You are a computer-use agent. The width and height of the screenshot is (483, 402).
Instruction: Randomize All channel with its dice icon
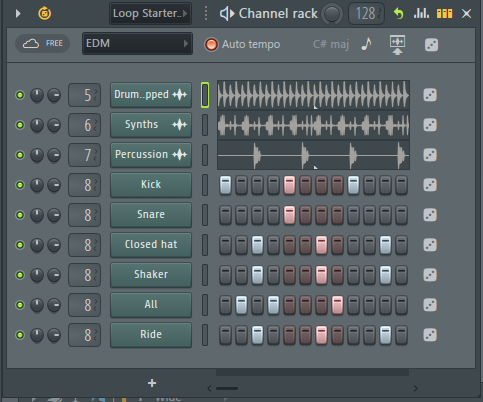pos(430,305)
